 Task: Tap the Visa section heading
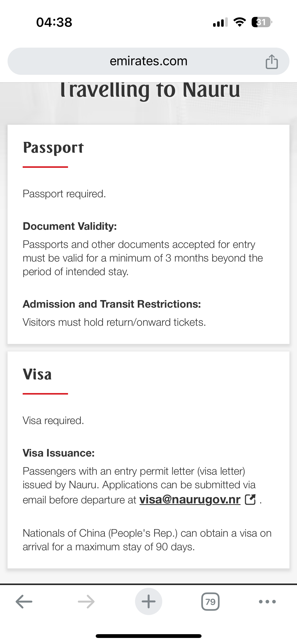(37, 374)
